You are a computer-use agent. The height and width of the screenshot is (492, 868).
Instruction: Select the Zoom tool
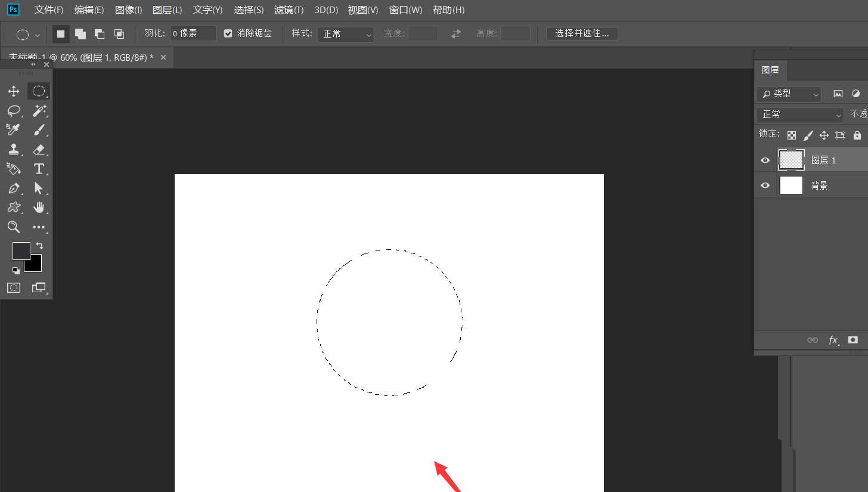pyautogui.click(x=14, y=227)
